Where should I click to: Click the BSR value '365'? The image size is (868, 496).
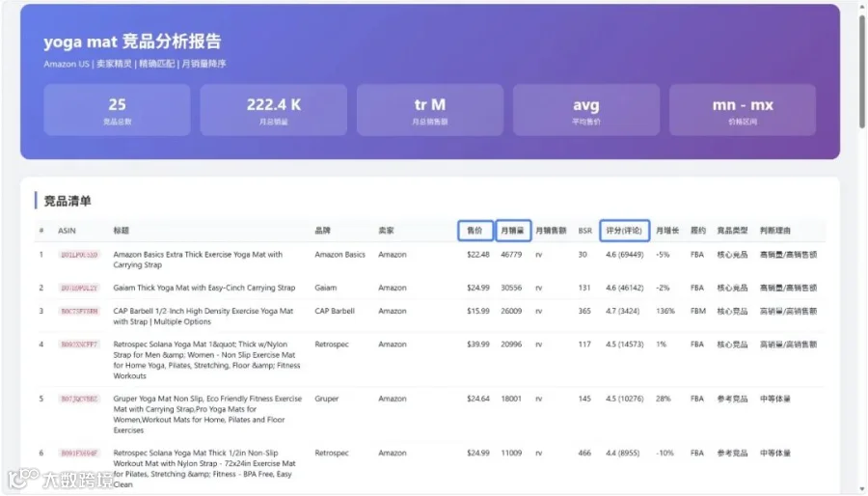click(584, 311)
